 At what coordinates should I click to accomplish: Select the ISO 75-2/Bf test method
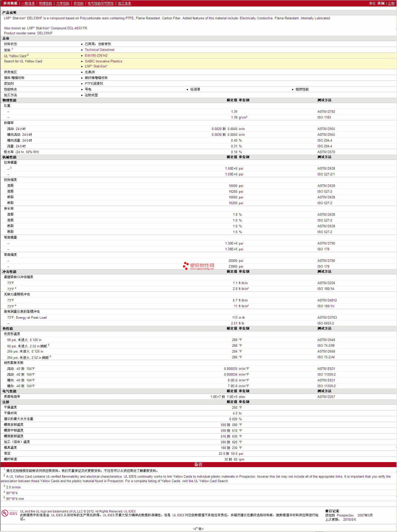(326, 346)
